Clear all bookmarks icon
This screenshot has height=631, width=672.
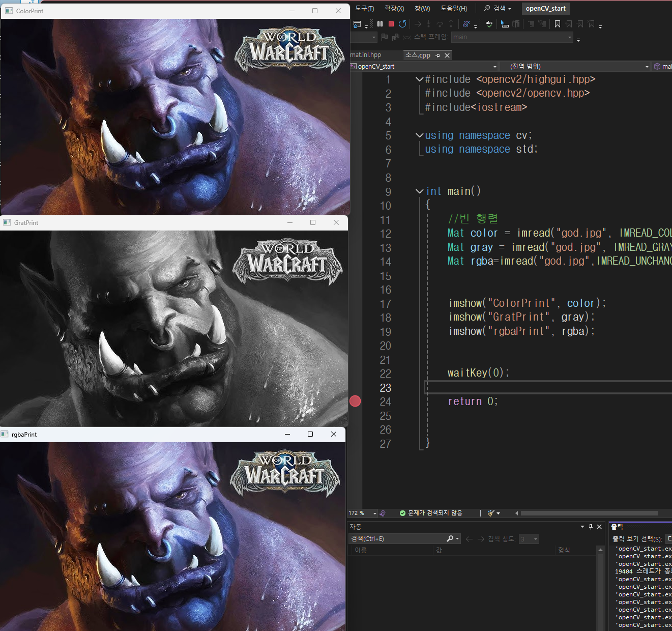pos(591,24)
